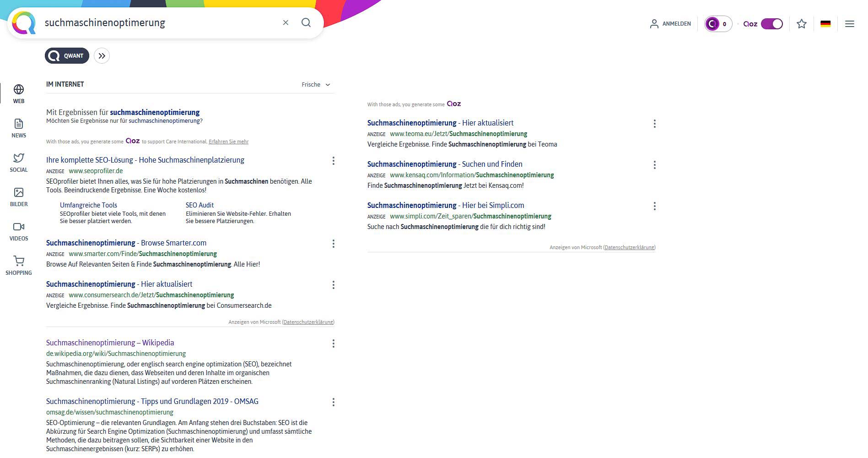Screen dimensions: 868x458
Task: Open the hamburger menu
Action: pyautogui.click(x=850, y=24)
